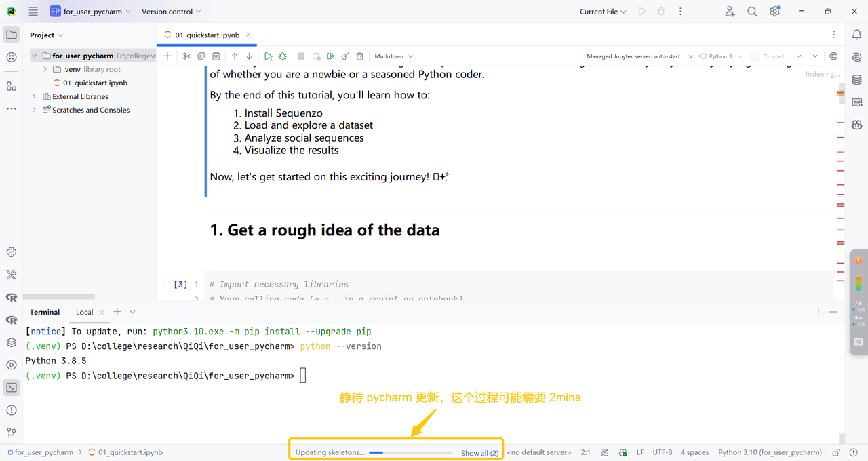Open the Git tool window in sidebar
The width and height of the screenshot is (868, 461).
point(12,433)
